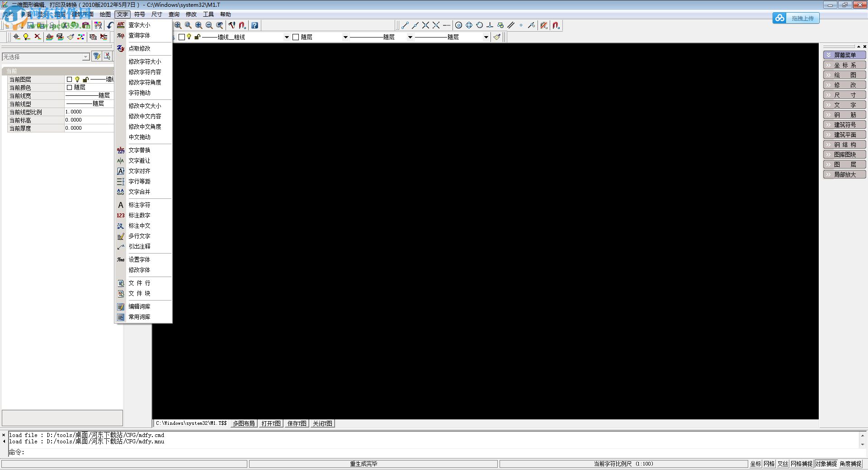This screenshot has height=470, width=868.
Task: Toggle the layer toolbar lightbulb visibility
Action: [189, 37]
